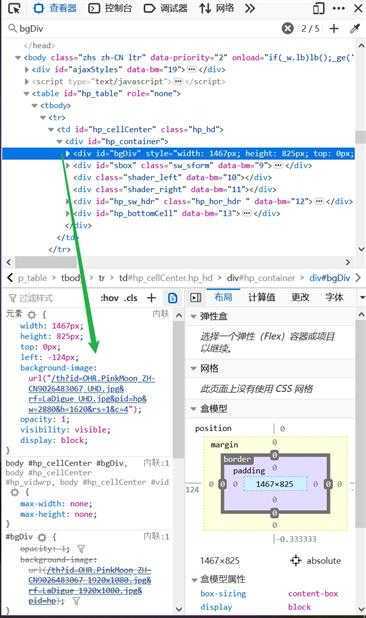Go to previous breadcrumb items arrow
Screen dimensions: 366x618
point(10,277)
